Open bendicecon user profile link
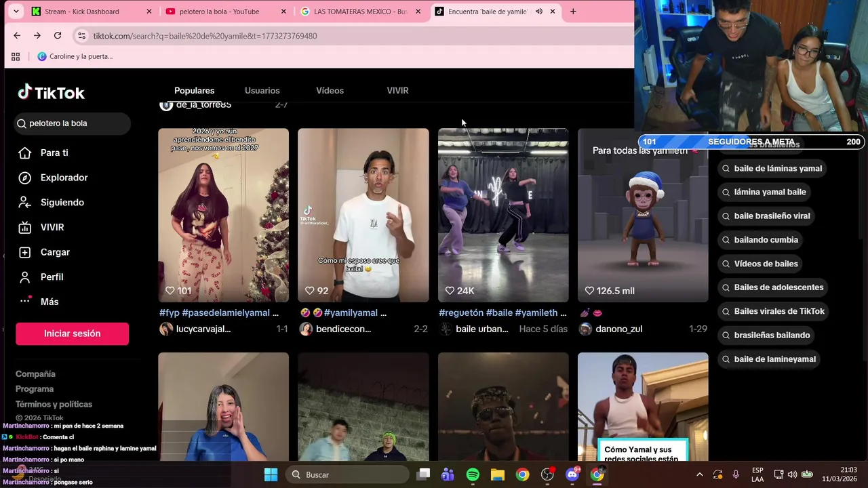 (x=343, y=329)
